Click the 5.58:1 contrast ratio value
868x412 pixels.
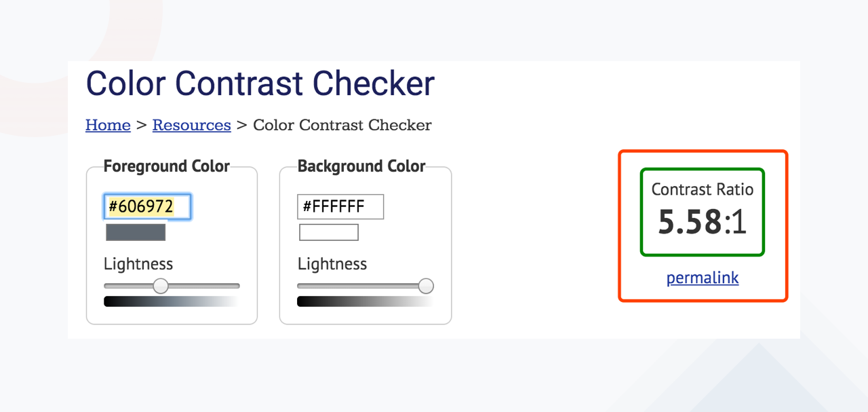pos(703,222)
